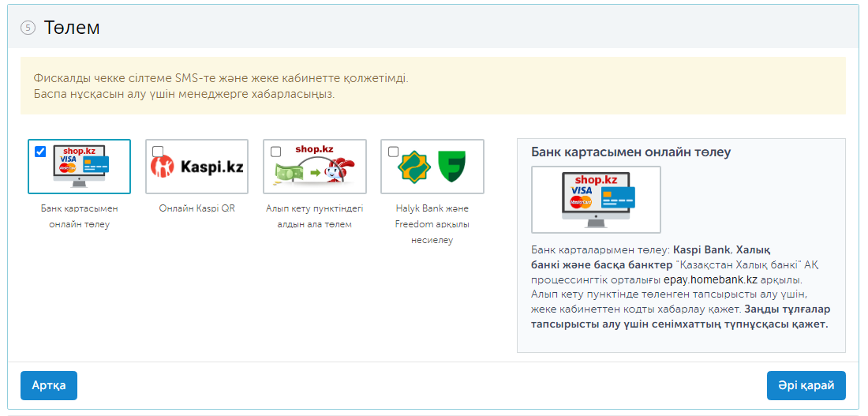Viewport: 868px width, 416px height.
Task: Check the Halyk Bank and Freedom credit checkbox
Action: pyautogui.click(x=393, y=152)
